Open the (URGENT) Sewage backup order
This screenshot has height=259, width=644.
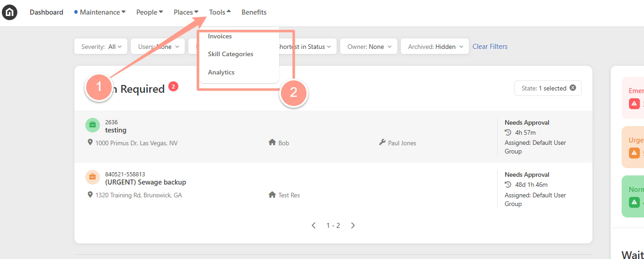145,182
